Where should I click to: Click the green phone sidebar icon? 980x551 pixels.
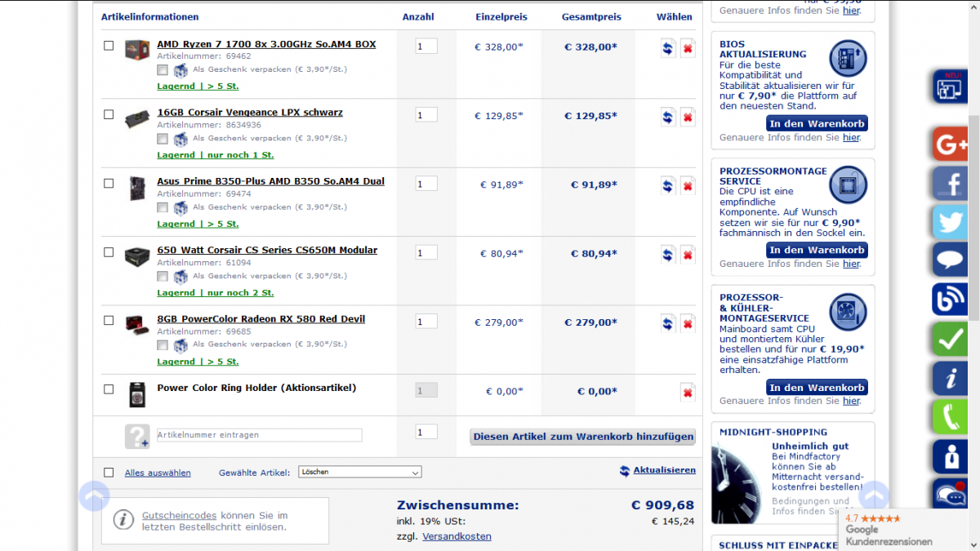click(x=951, y=417)
